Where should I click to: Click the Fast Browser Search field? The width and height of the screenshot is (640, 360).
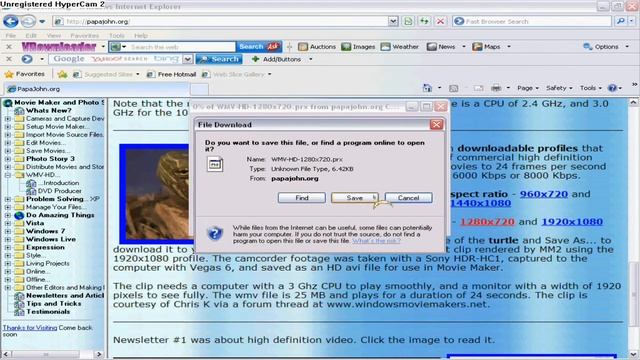(532, 21)
